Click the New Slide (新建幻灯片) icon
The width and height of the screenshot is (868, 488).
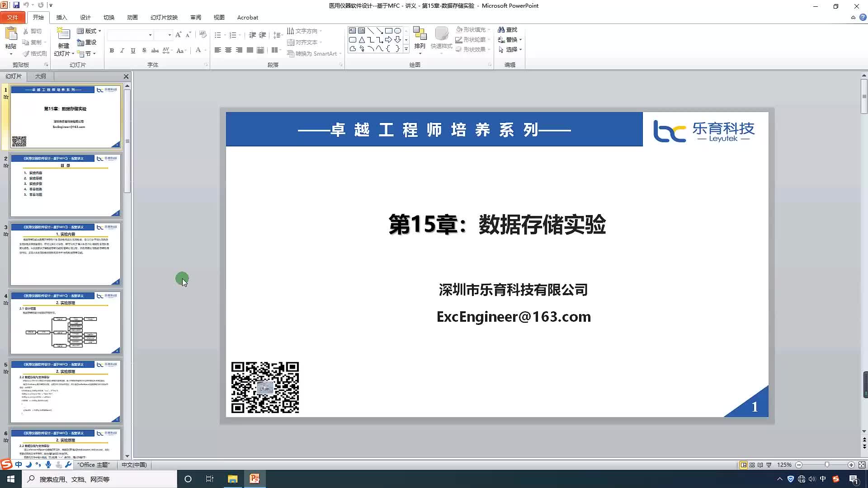[x=63, y=34]
